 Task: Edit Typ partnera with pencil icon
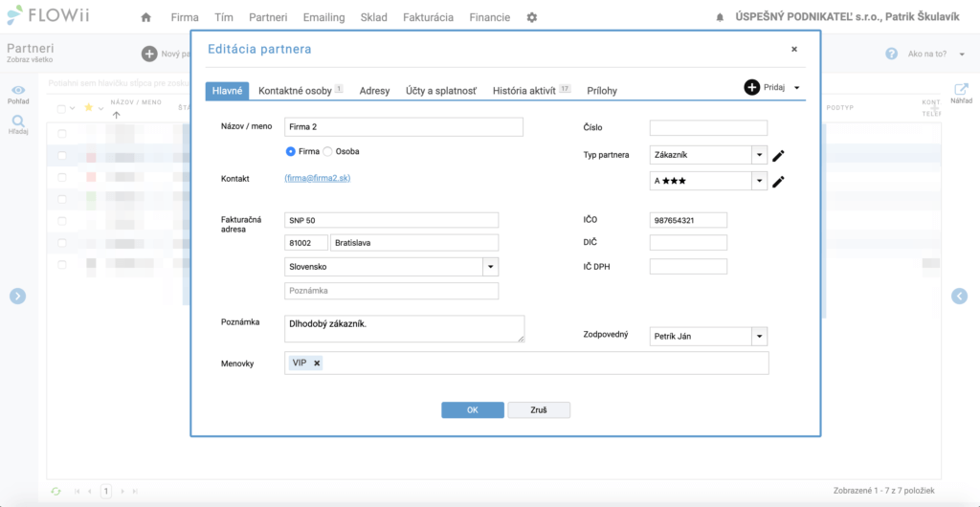pyautogui.click(x=778, y=156)
